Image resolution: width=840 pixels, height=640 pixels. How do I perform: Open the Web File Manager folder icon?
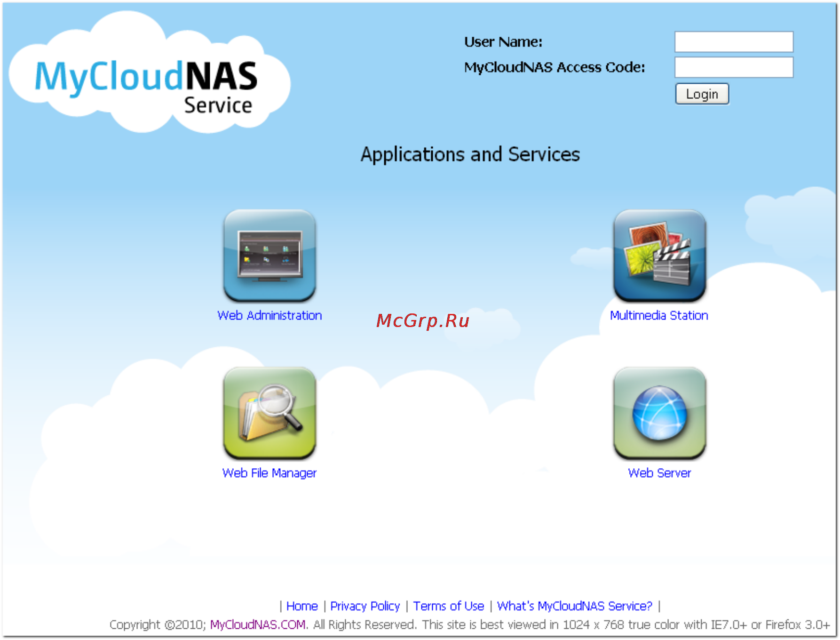click(269, 413)
